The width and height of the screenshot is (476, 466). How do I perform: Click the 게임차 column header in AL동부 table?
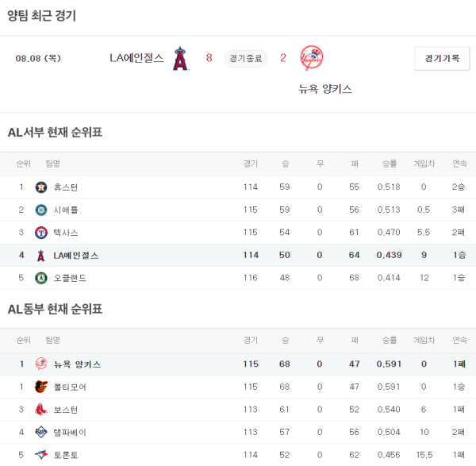pos(424,341)
